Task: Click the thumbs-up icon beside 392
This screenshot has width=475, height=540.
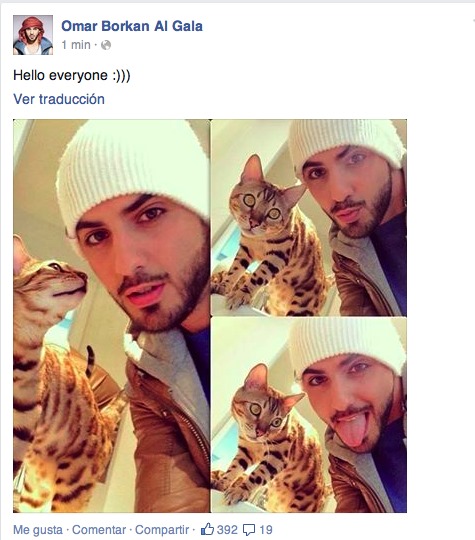Action: (207, 529)
